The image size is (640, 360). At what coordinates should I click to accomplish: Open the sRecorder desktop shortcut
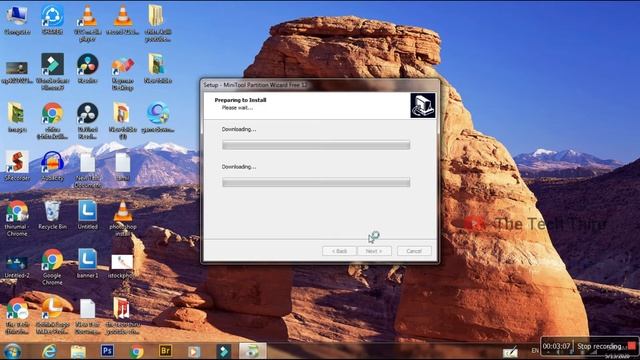17,165
